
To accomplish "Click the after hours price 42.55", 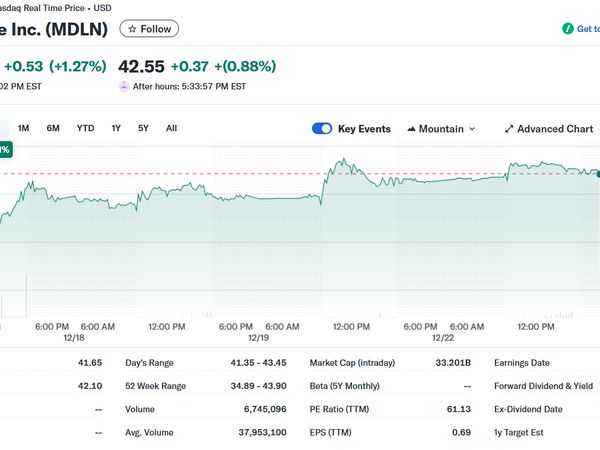I will point(140,66).
